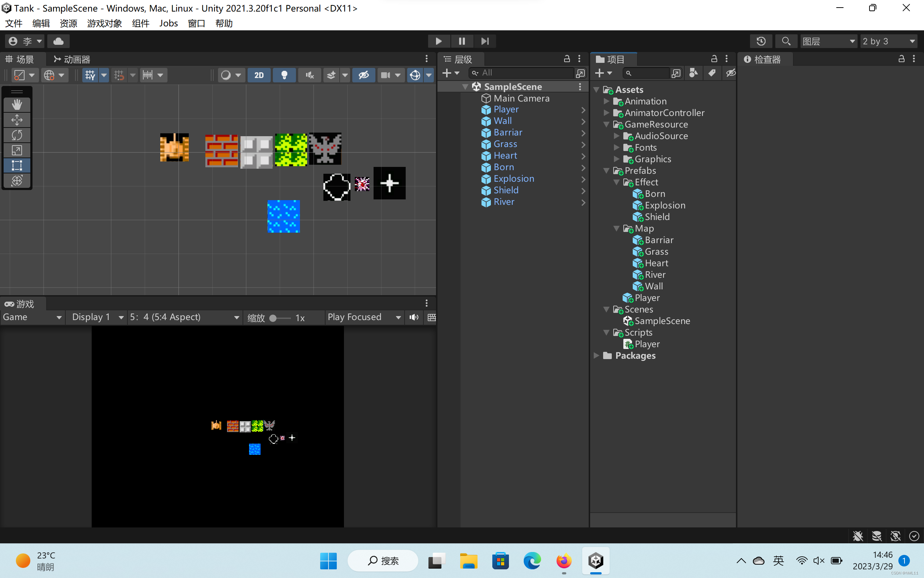Click the Play button
The image size is (924, 578).
[439, 41]
